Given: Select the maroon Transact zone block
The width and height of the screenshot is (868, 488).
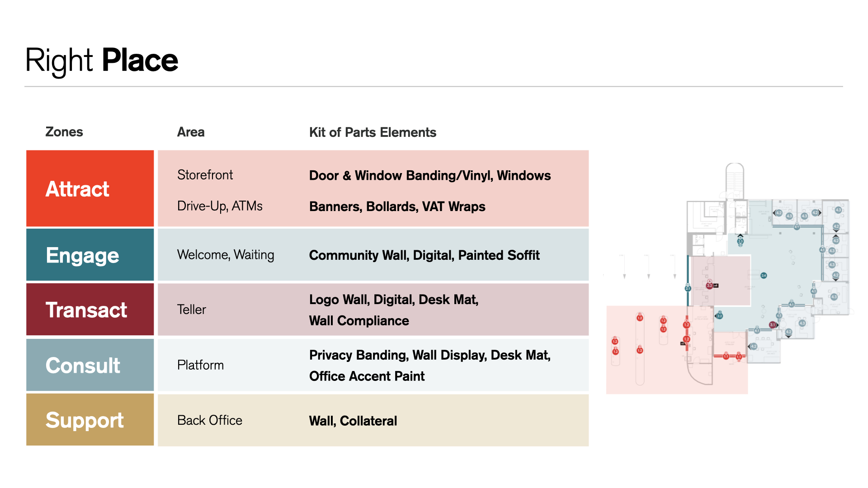Looking at the screenshot, I should coord(90,310).
